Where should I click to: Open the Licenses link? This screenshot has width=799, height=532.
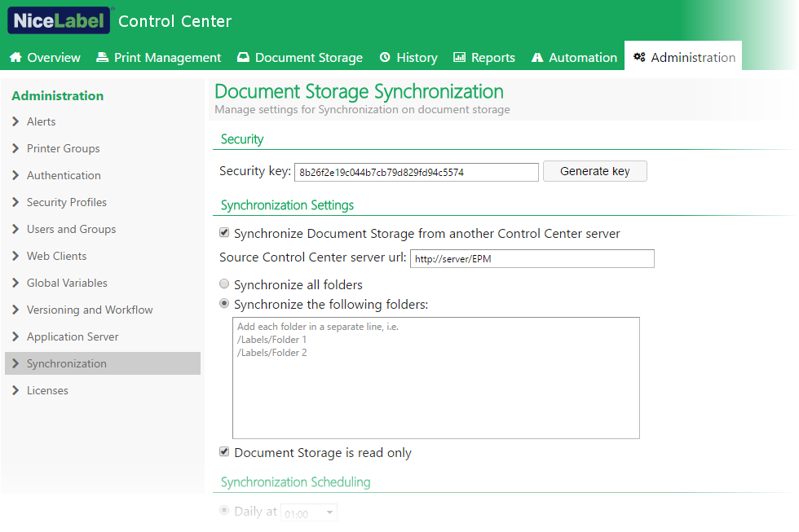[47, 390]
